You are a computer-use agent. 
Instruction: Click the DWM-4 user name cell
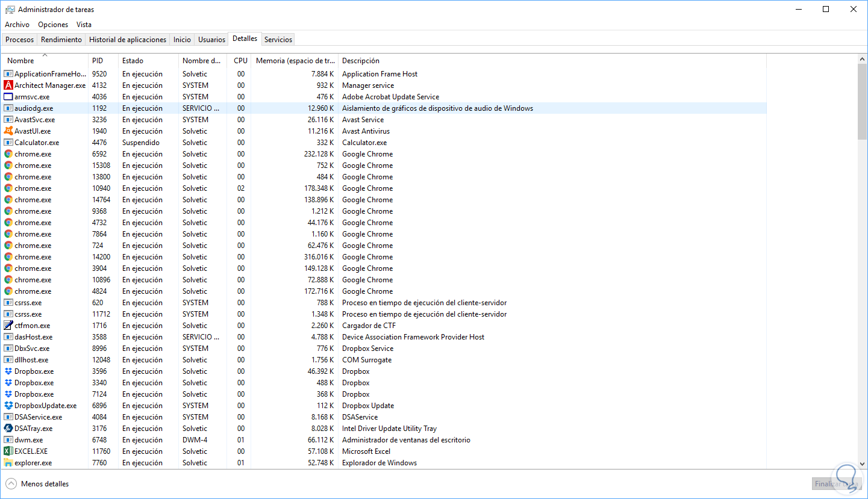[x=195, y=440]
